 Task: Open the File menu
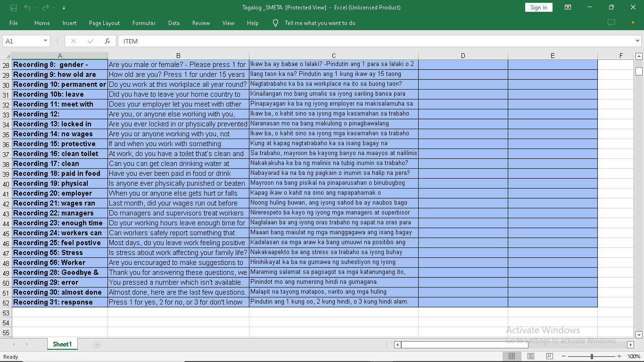point(14,23)
